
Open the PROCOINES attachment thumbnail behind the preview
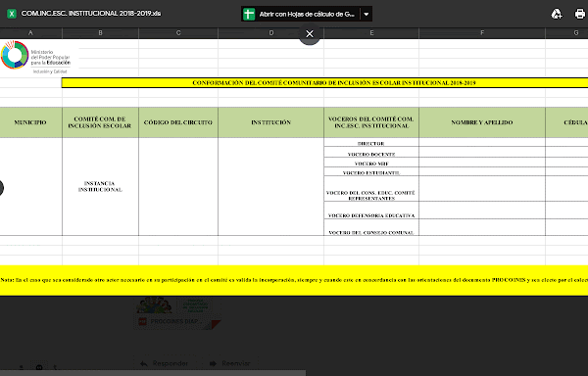[177, 313]
